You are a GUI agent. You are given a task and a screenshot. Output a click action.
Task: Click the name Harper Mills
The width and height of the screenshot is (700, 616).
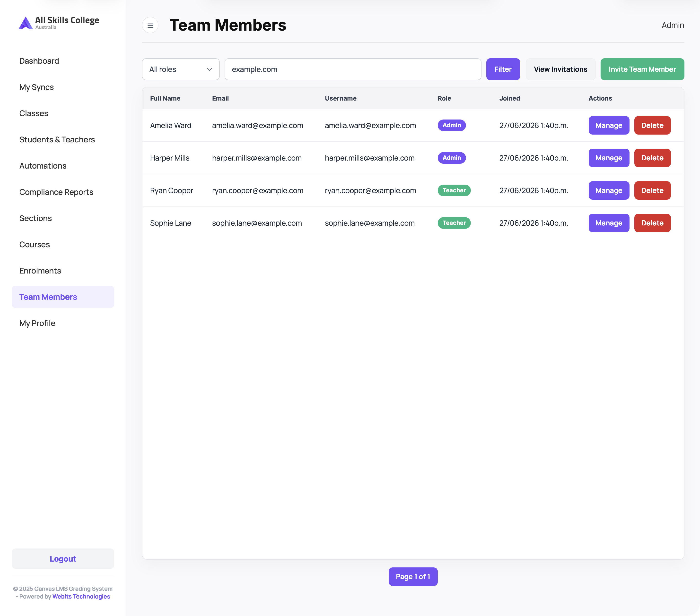(169, 158)
